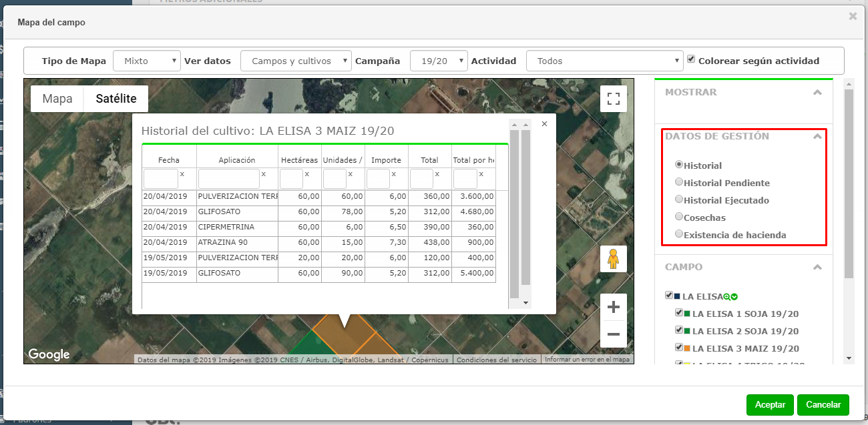Click the LA ELISA 2 SOJA 19/20 label
Viewport: 868px width, 425px height.
click(746, 332)
